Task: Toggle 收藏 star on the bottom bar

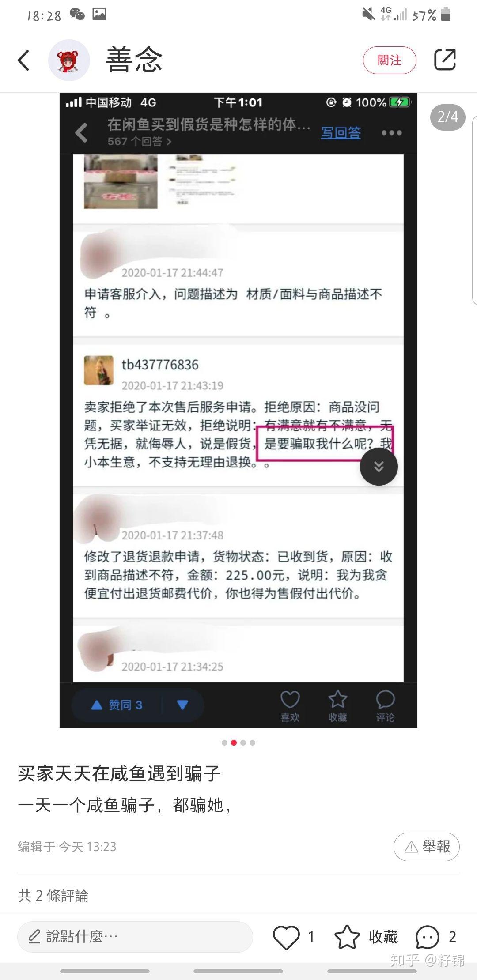Action: pyautogui.click(x=366, y=936)
